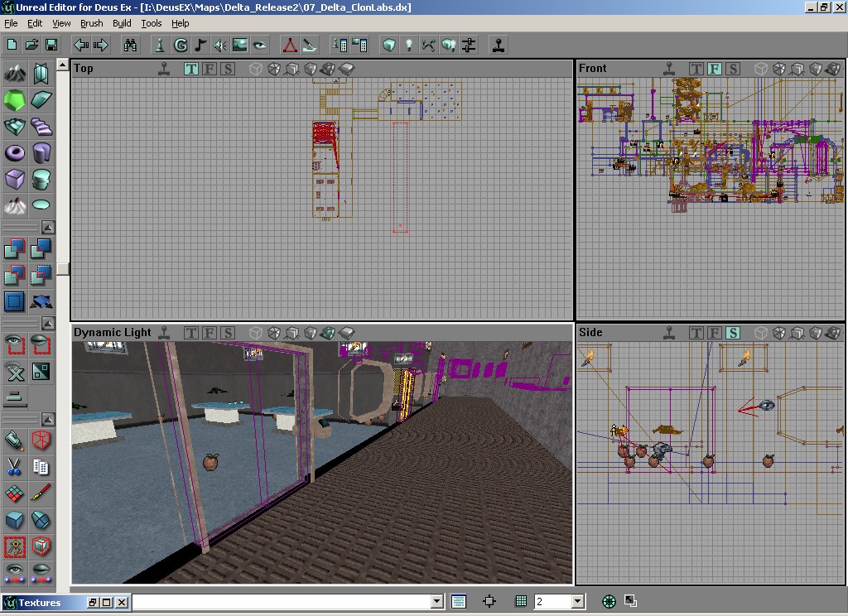Open a map with the folder icon
Screen dimensions: 848x616
(32, 45)
